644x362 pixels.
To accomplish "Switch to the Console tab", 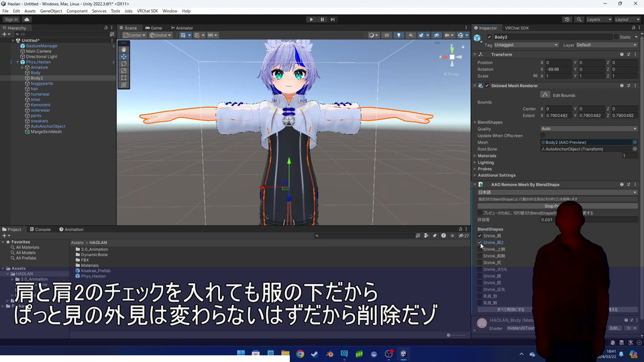I will click(x=40, y=229).
